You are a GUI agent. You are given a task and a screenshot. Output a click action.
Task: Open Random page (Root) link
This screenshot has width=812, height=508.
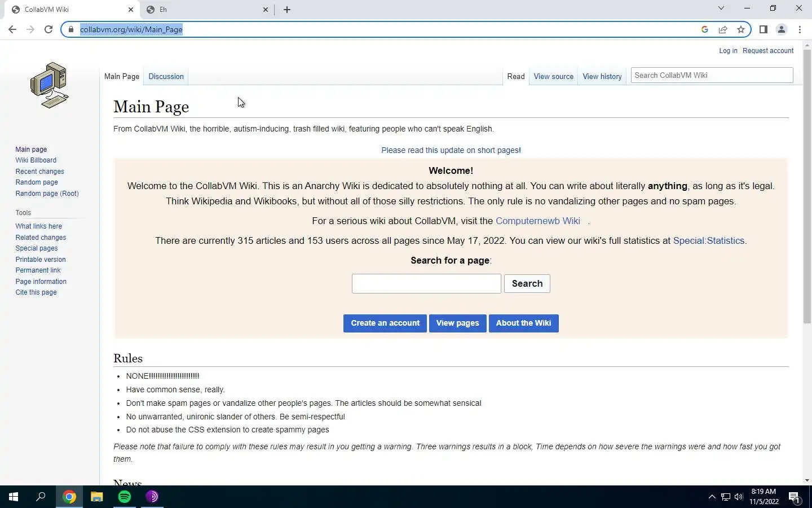coord(47,194)
